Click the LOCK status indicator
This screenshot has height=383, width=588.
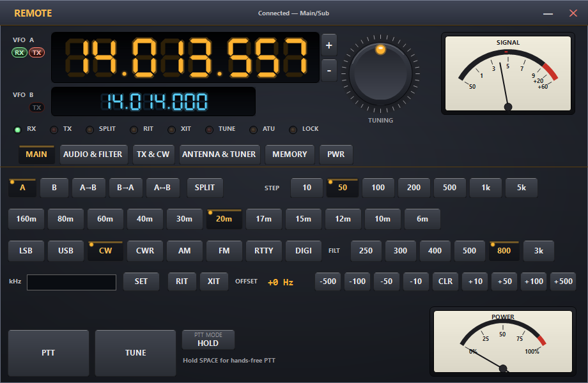[x=304, y=129]
